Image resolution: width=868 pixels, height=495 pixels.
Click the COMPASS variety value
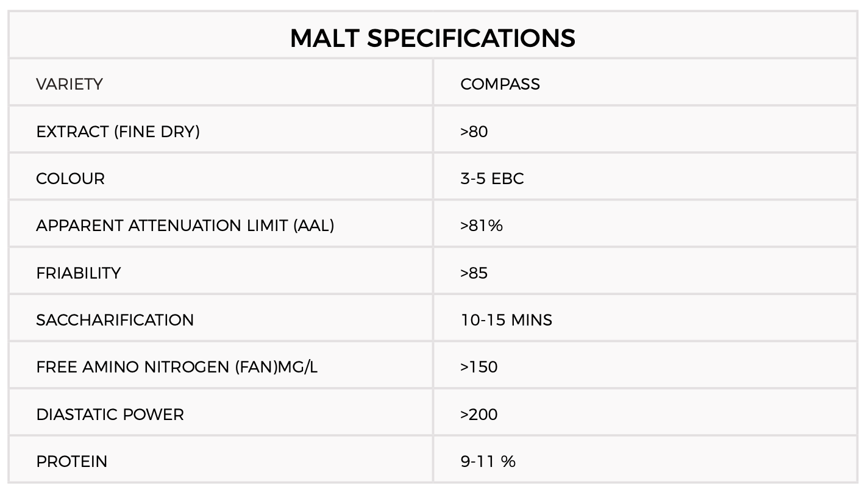500,84
